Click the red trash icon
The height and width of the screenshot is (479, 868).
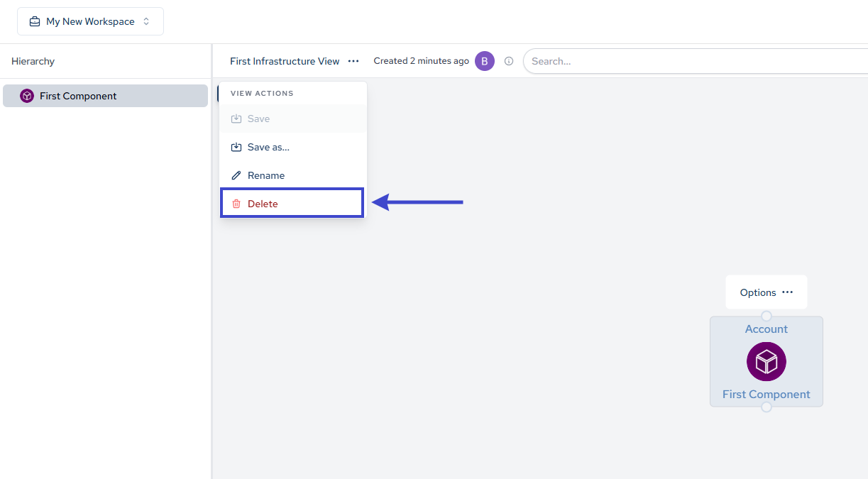pos(236,204)
